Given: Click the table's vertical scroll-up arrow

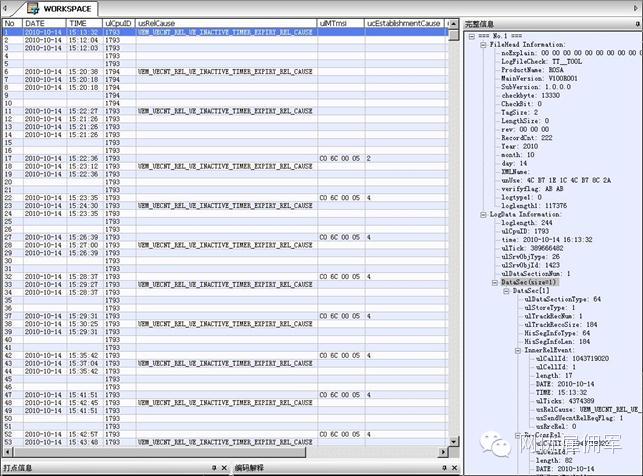Looking at the screenshot, I should tap(454, 24).
